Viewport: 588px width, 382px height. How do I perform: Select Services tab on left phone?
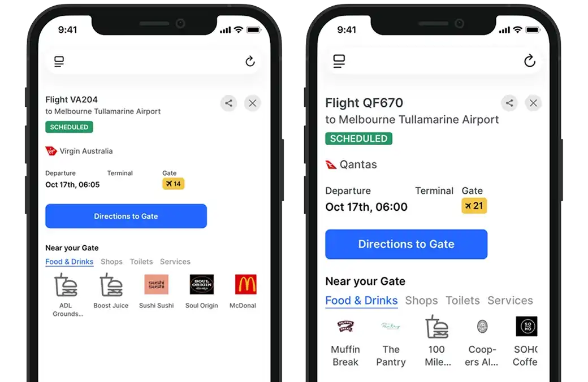tap(175, 262)
